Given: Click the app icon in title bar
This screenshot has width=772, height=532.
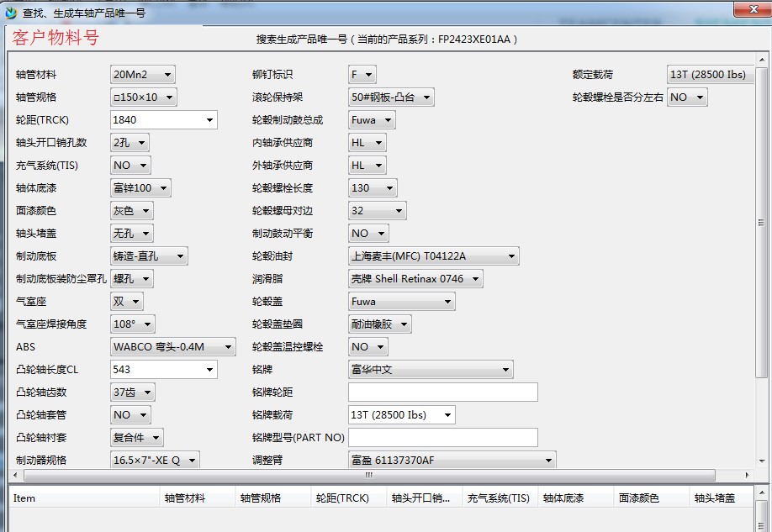Looking at the screenshot, I should tap(10, 11).
